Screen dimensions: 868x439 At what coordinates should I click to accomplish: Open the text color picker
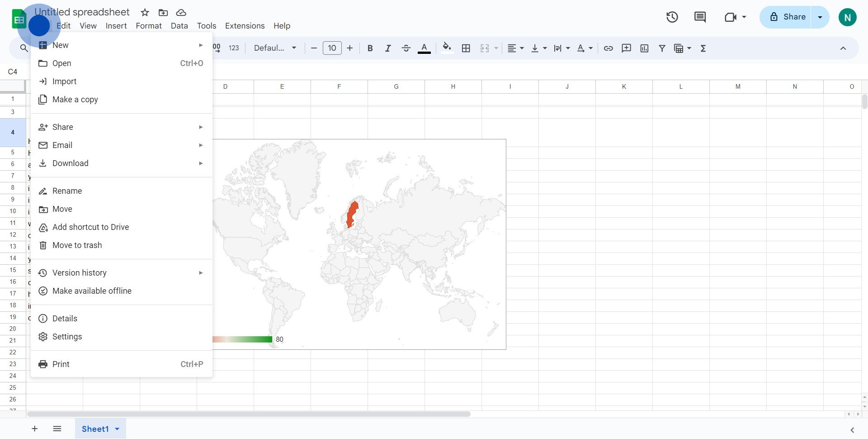click(x=424, y=48)
